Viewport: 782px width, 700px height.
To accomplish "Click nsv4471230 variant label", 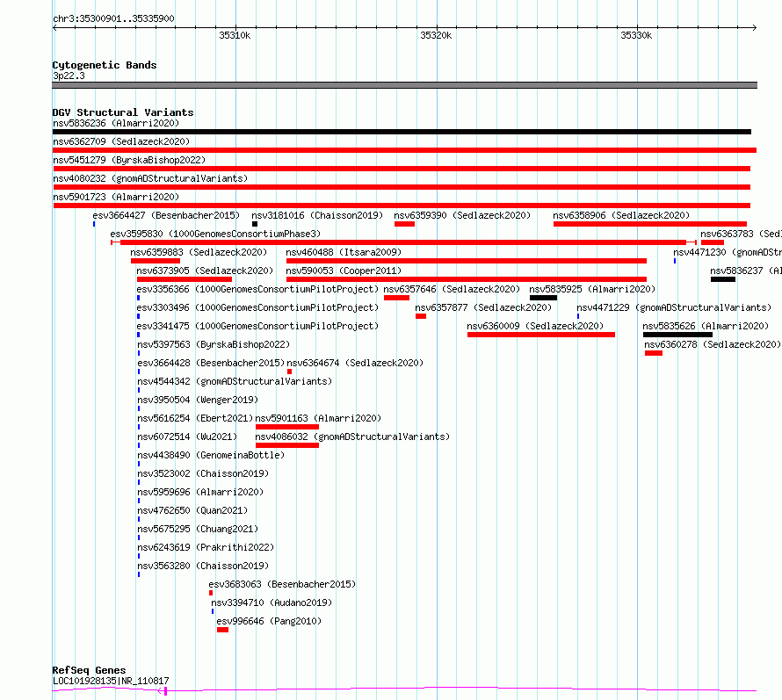I will coord(728,252).
